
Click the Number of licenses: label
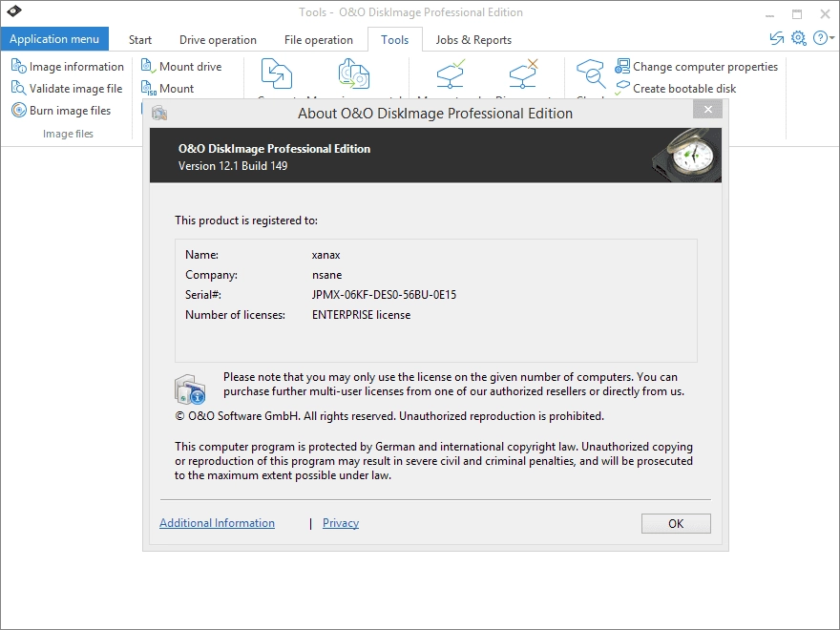[235, 315]
